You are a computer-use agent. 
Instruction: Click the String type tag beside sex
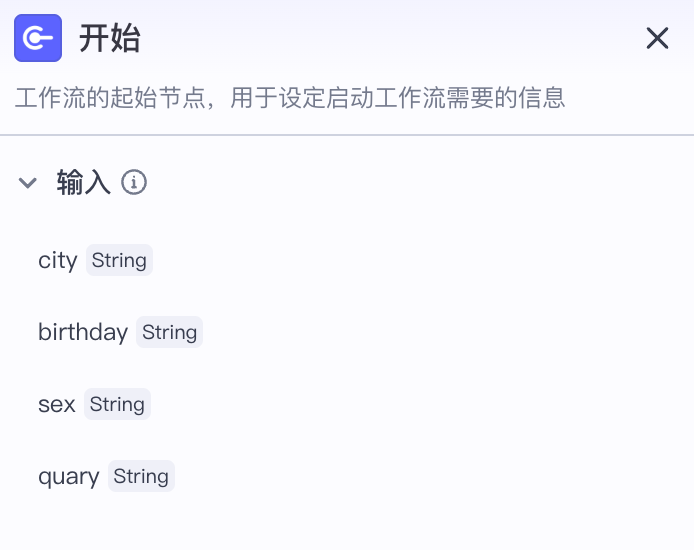click(x=117, y=404)
